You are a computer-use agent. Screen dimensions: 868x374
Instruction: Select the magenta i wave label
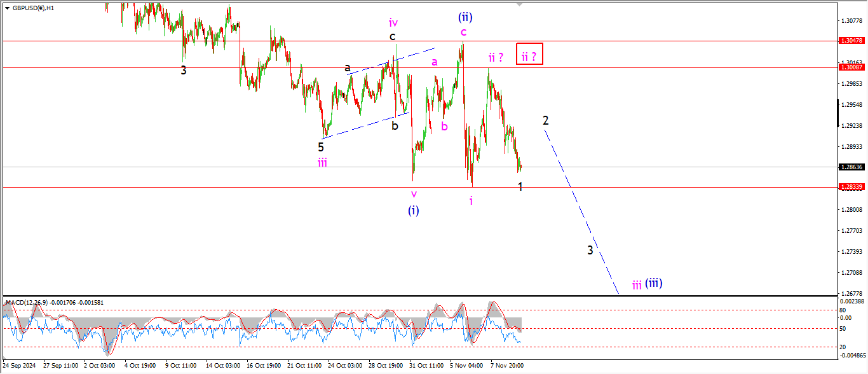tap(471, 200)
